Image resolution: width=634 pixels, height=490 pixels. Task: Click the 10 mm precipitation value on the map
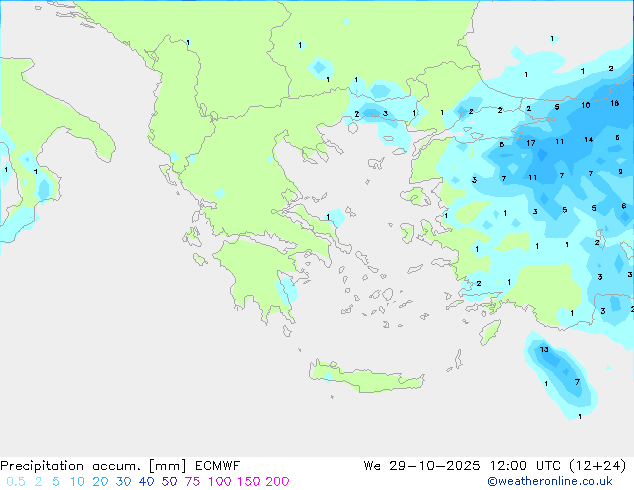click(586, 106)
